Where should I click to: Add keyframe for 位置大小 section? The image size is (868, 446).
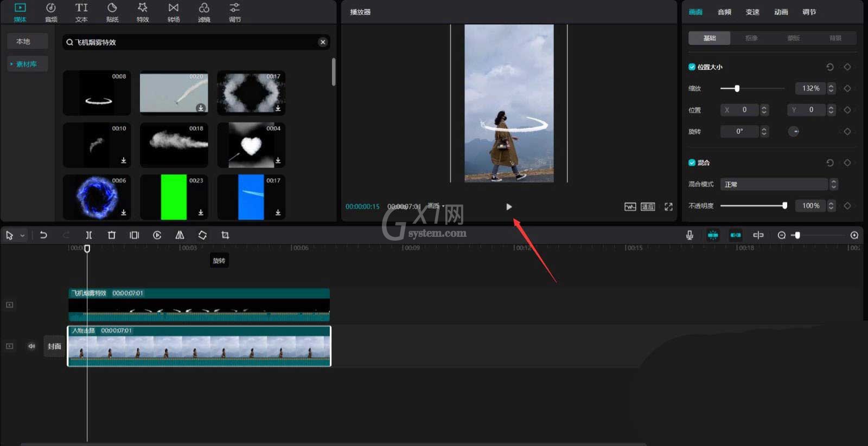(847, 67)
